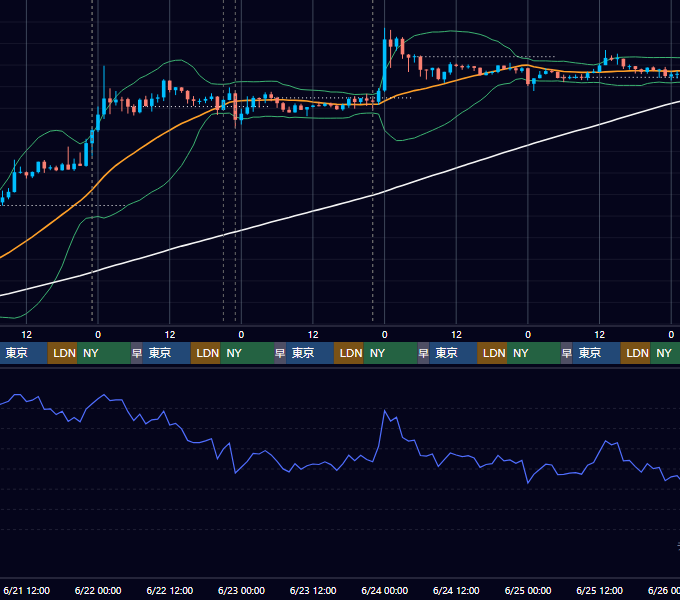The image size is (680, 600).
Task: Select the 6/22 12:00 time axis label
Action: 170,590
